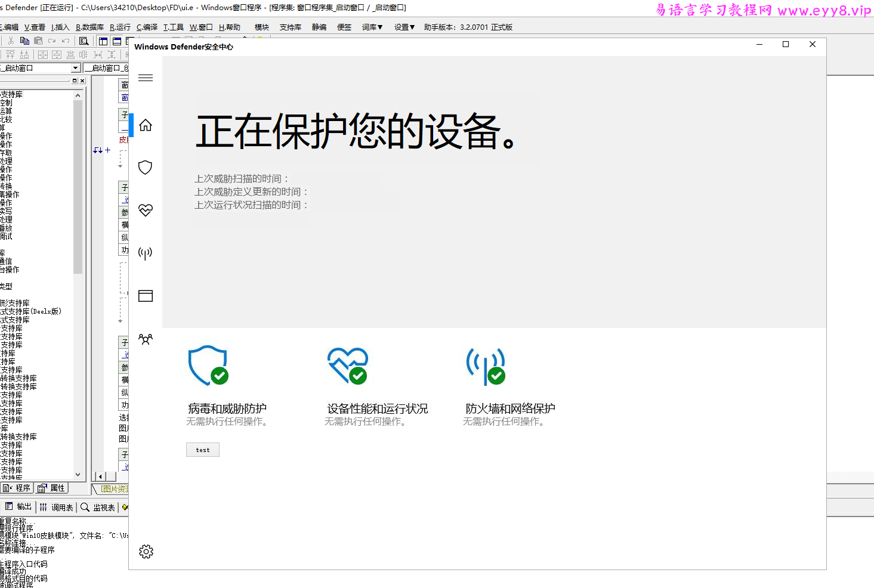Click the Paste icon in IDE toolbar
874x588 pixels.
coord(38,41)
